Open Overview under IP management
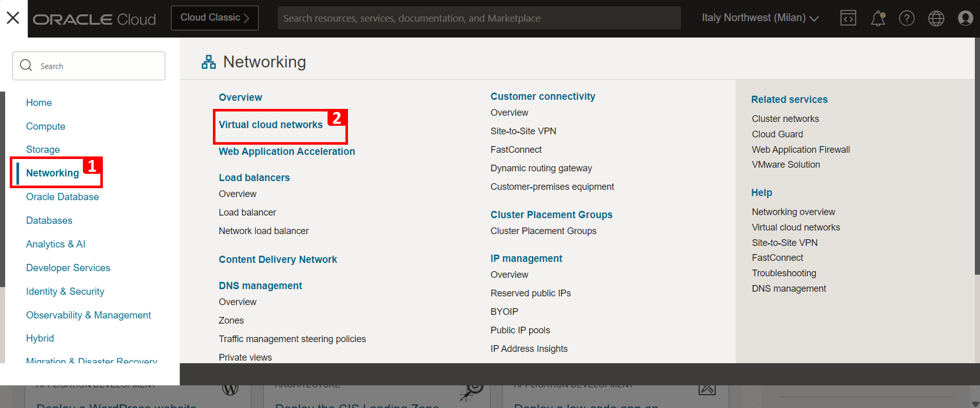Viewport: 980px width, 408px height. pos(509,275)
